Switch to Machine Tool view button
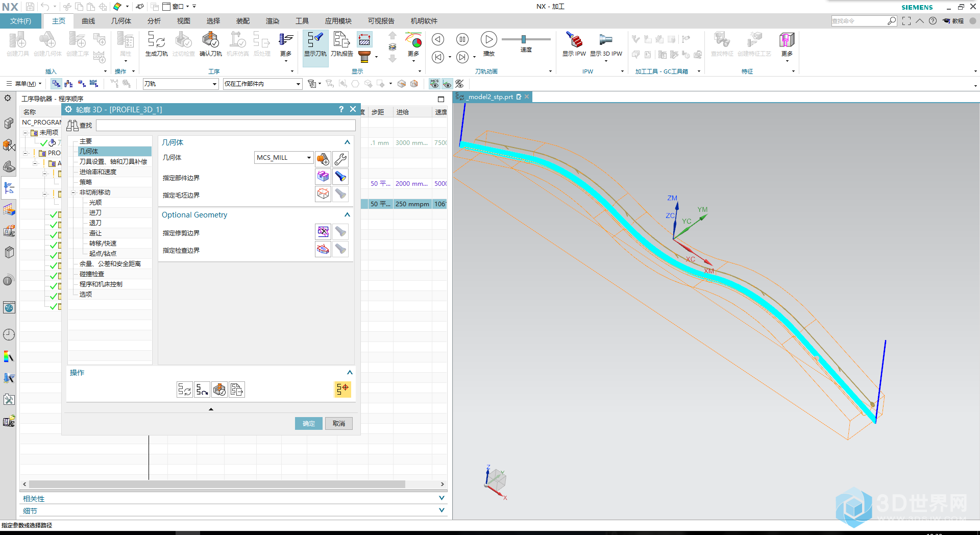 click(68, 84)
